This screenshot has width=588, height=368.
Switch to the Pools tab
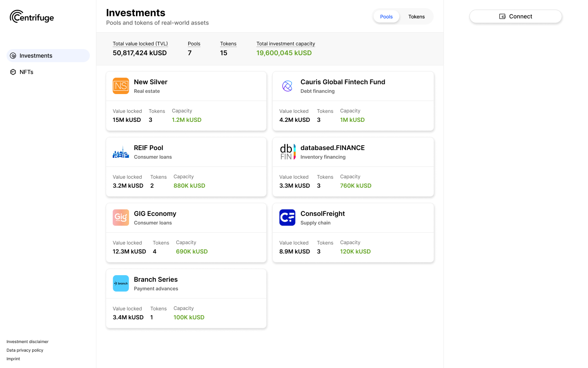[386, 17]
